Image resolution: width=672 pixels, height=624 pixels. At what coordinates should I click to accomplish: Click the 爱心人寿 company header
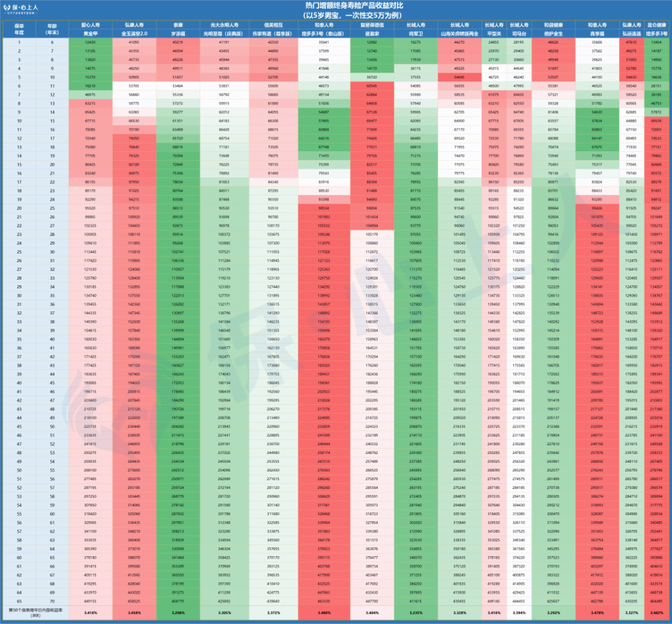[91, 25]
